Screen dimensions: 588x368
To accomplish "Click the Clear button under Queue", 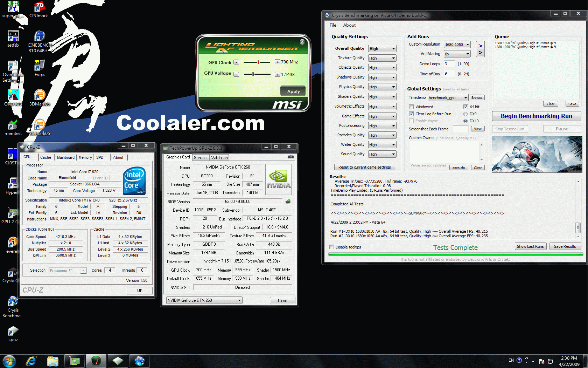I will point(550,104).
